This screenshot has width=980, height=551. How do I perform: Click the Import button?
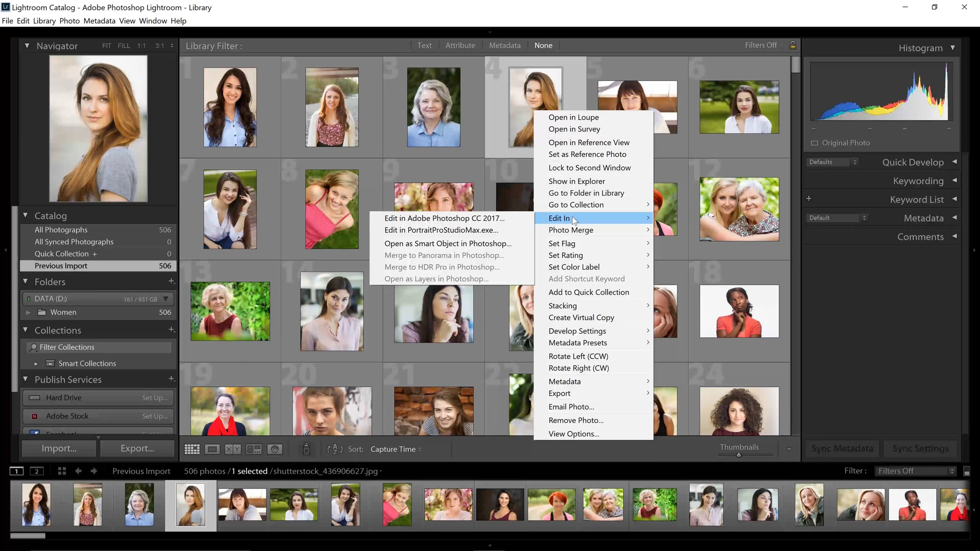59,448
